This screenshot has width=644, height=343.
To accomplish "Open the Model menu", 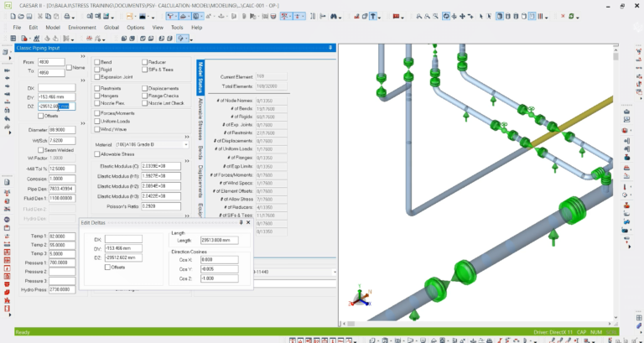I will [x=53, y=28].
